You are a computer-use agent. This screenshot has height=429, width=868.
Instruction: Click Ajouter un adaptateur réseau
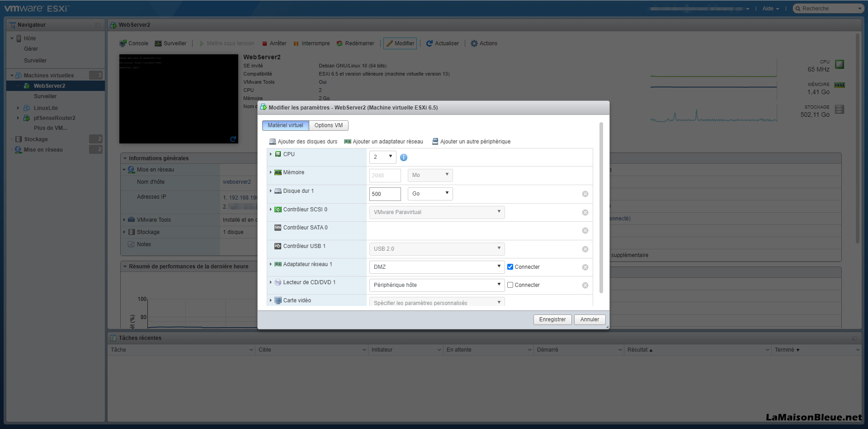pyautogui.click(x=383, y=142)
